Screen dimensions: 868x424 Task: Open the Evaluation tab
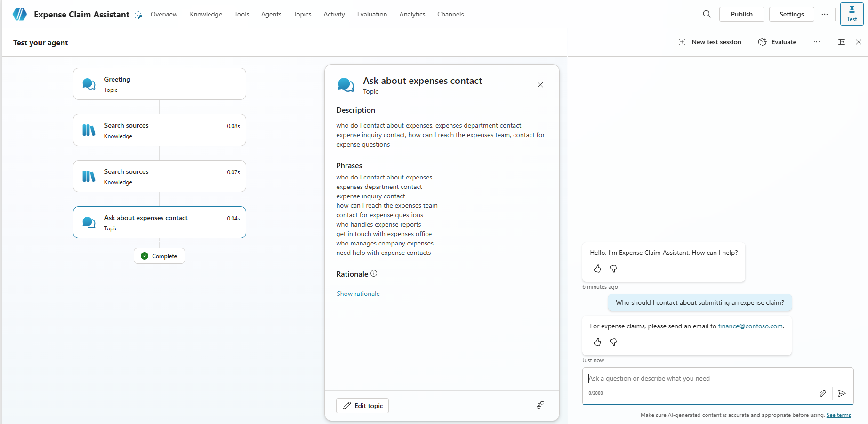(372, 14)
